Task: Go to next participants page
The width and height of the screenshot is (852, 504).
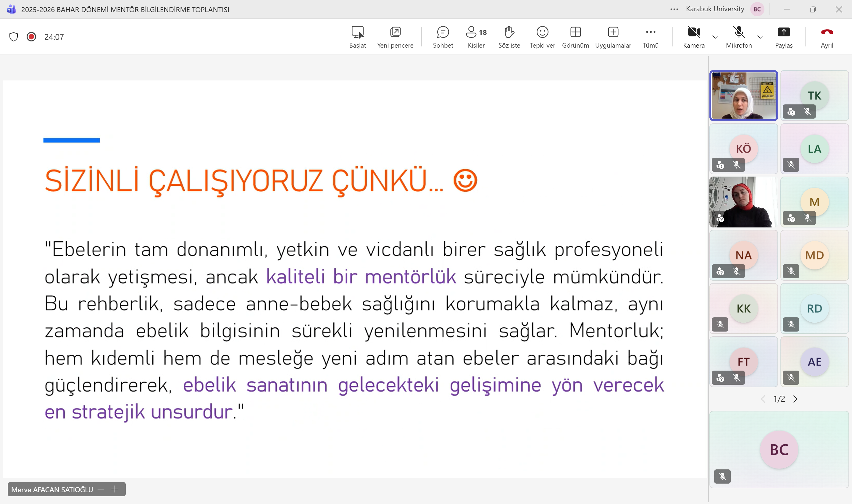Action: click(795, 399)
